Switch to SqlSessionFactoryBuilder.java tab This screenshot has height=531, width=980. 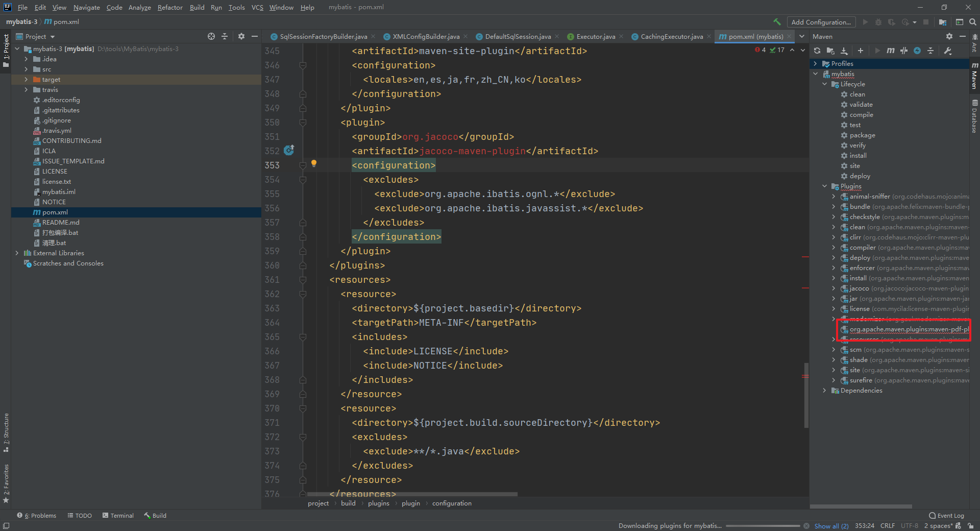click(x=323, y=36)
